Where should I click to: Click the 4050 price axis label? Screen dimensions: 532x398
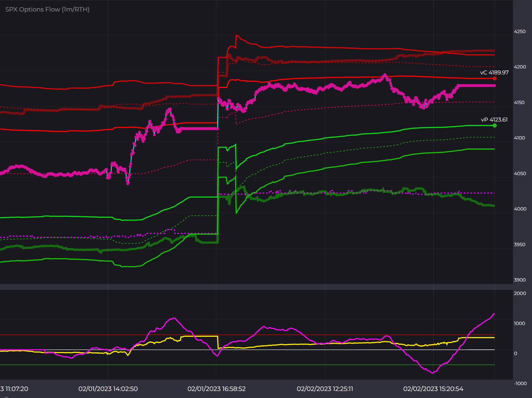[x=520, y=173]
